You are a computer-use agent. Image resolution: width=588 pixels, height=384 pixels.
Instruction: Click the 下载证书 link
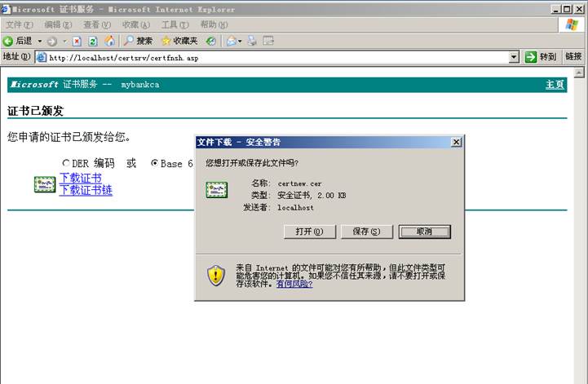[81, 178]
